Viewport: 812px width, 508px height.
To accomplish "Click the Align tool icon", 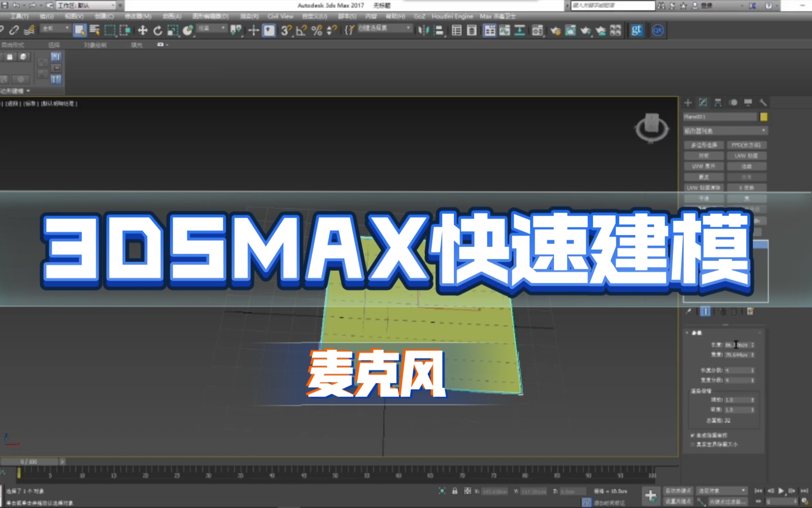I will (x=439, y=31).
